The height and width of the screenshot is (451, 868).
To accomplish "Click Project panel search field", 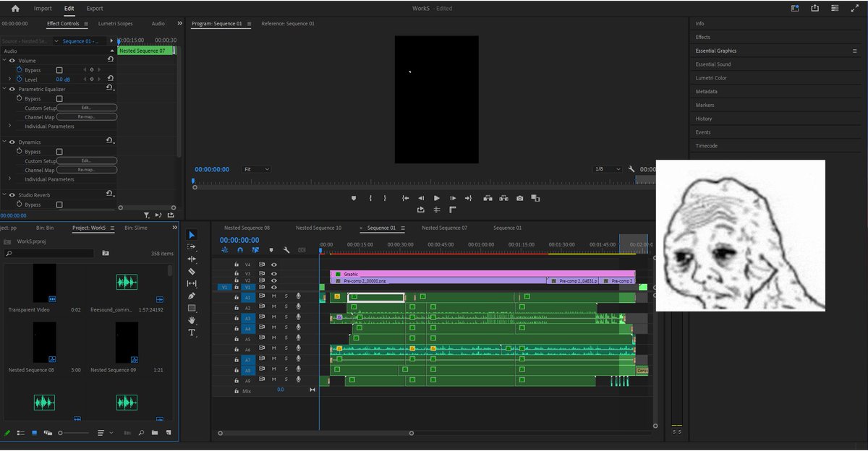I will [x=49, y=254].
